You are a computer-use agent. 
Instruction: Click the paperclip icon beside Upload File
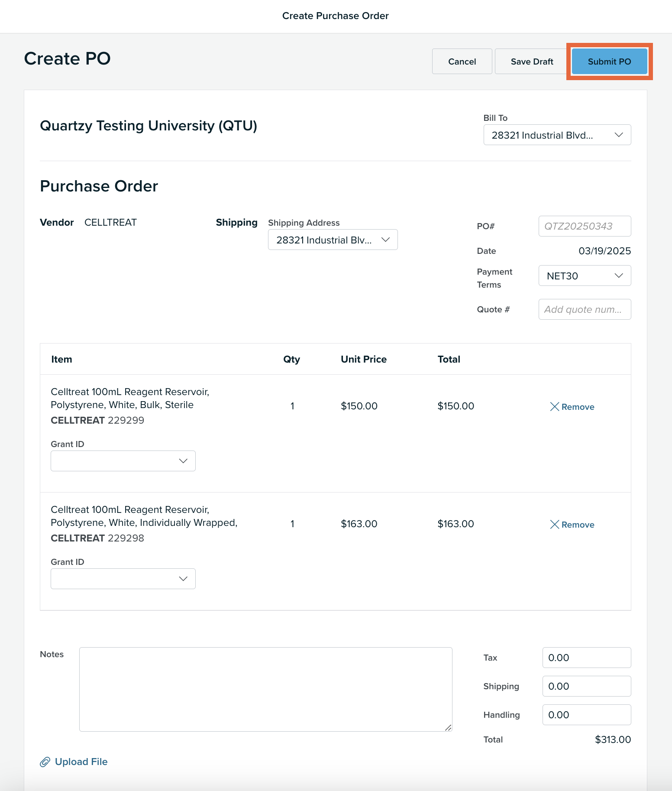[x=45, y=762]
